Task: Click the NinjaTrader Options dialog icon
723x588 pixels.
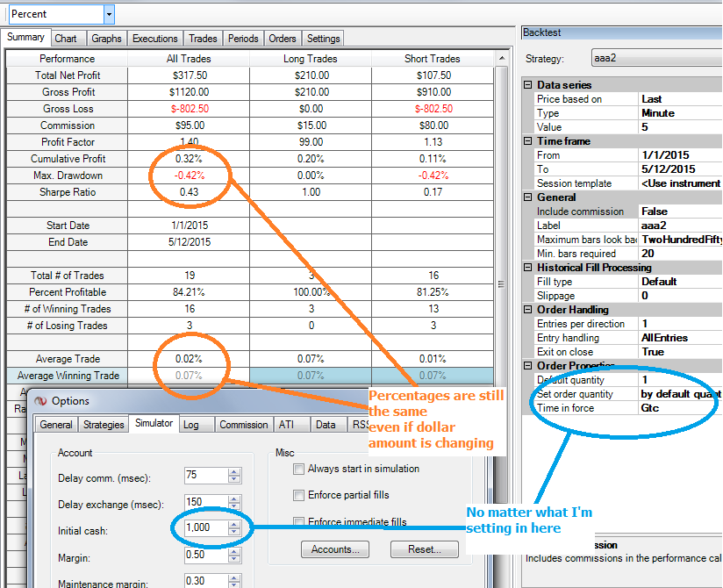Action: pyautogui.click(x=40, y=401)
